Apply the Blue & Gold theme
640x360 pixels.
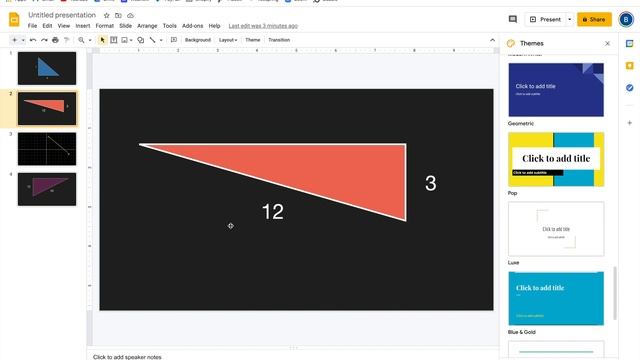(556, 298)
